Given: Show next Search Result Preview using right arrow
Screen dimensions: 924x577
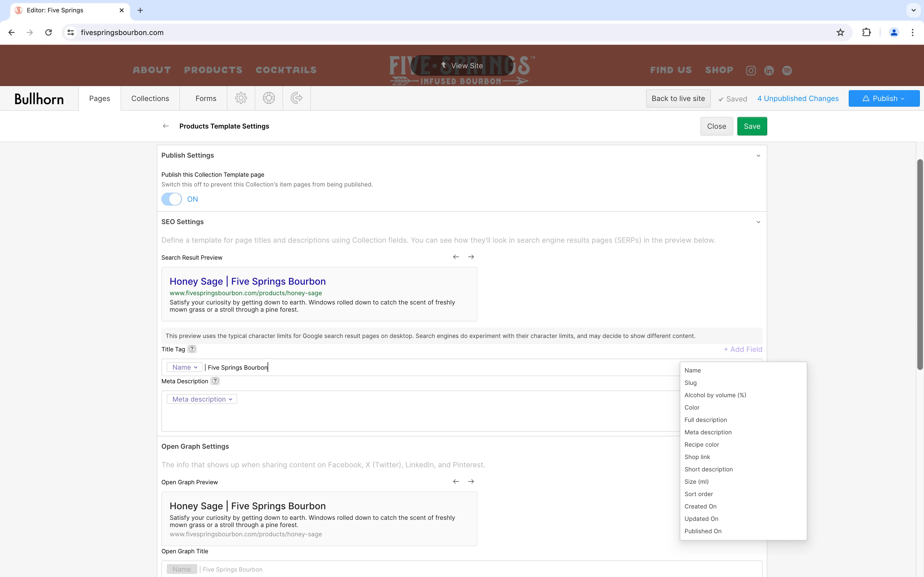Looking at the screenshot, I should pyautogui.click(x=471, y=257).
